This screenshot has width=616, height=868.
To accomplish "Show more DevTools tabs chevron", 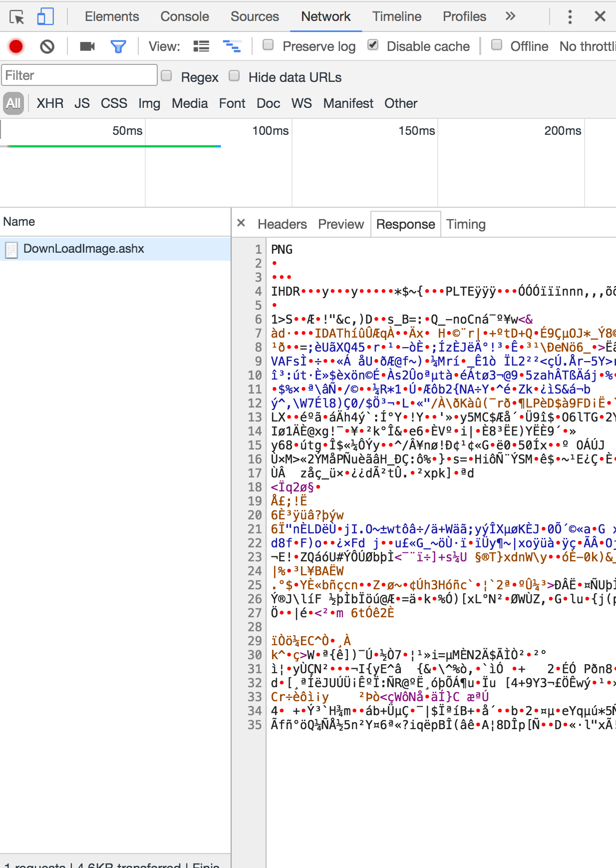I will pyautogui.click(x=510, y=16).
